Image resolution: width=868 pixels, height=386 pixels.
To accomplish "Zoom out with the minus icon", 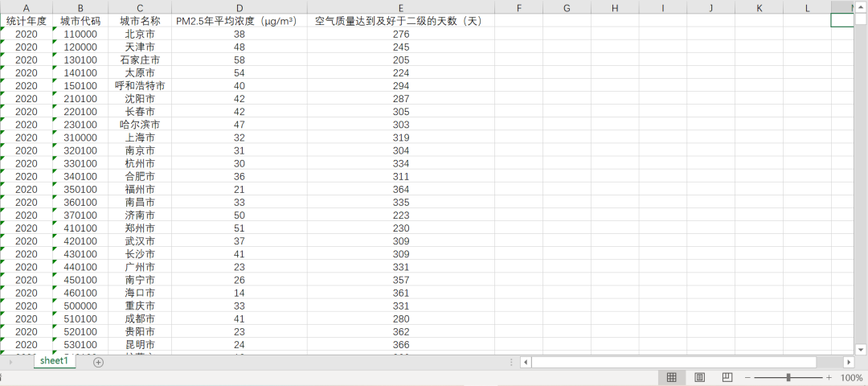I will [x=747, y=378].
